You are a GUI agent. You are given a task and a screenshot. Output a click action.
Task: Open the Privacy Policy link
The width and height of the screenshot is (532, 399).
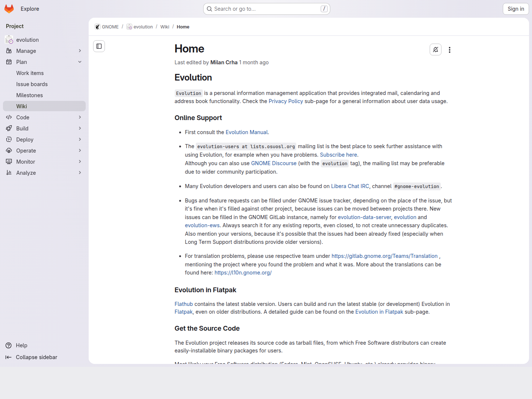tap(286, 101)
